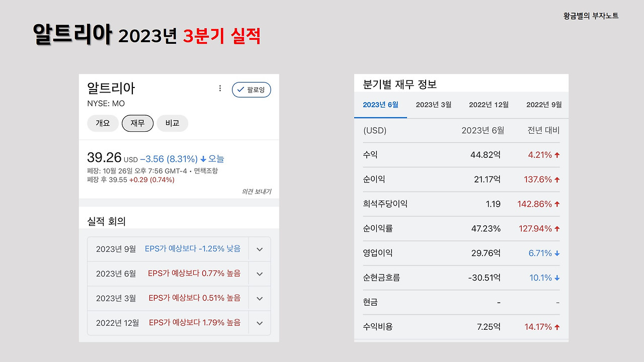Click the red up arrow beside 137.6%

click(x=557, y=179)
